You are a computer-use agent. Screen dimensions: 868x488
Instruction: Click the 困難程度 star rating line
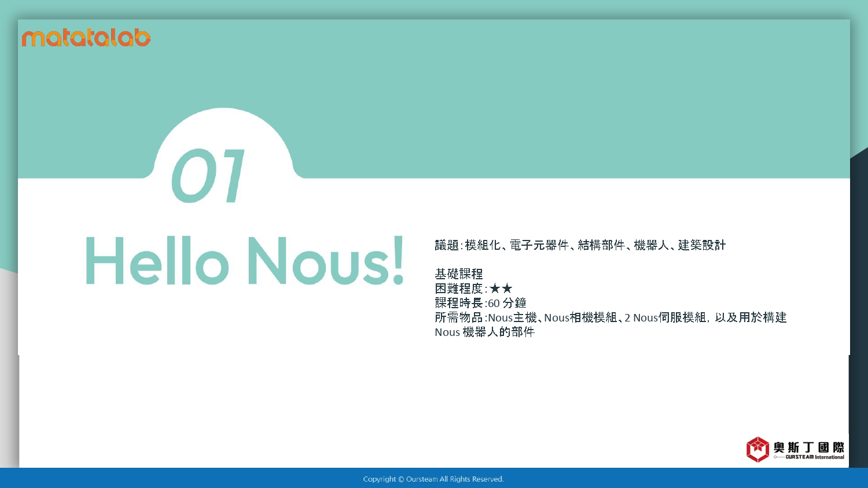click(473, 288)
